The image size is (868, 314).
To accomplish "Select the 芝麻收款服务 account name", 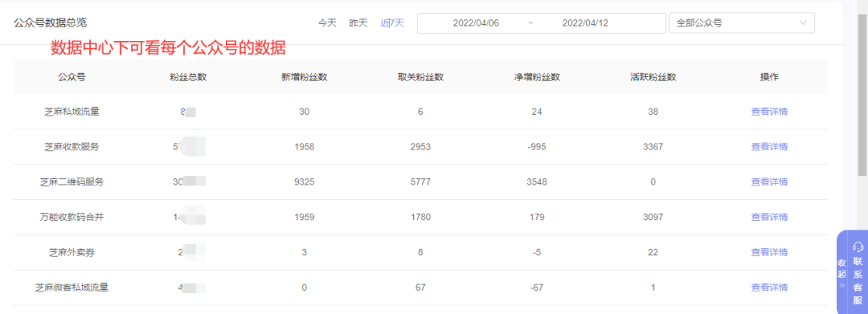I will coord(72,147).
